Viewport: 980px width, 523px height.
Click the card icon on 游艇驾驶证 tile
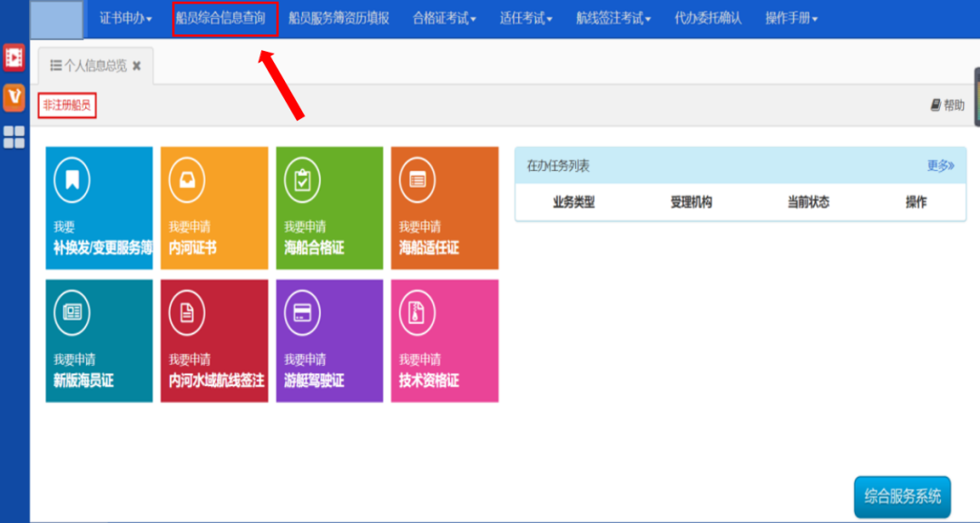coord(302,312)
